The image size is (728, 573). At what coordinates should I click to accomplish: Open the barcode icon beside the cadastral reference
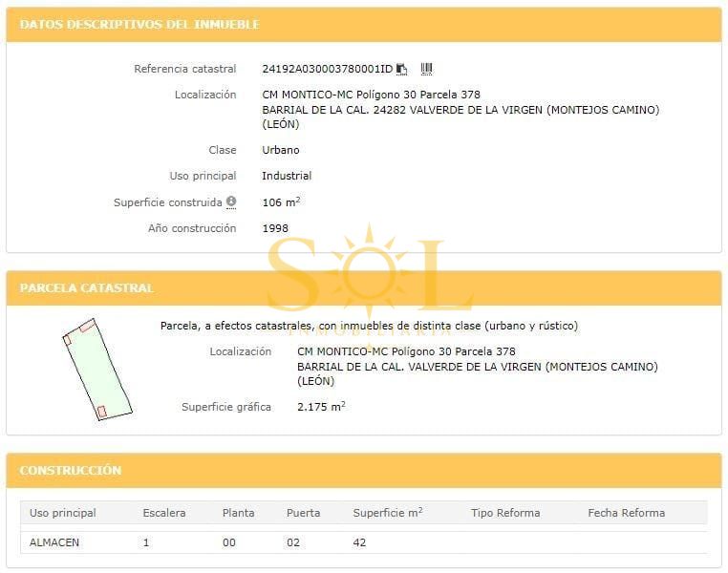pos(426,69)
